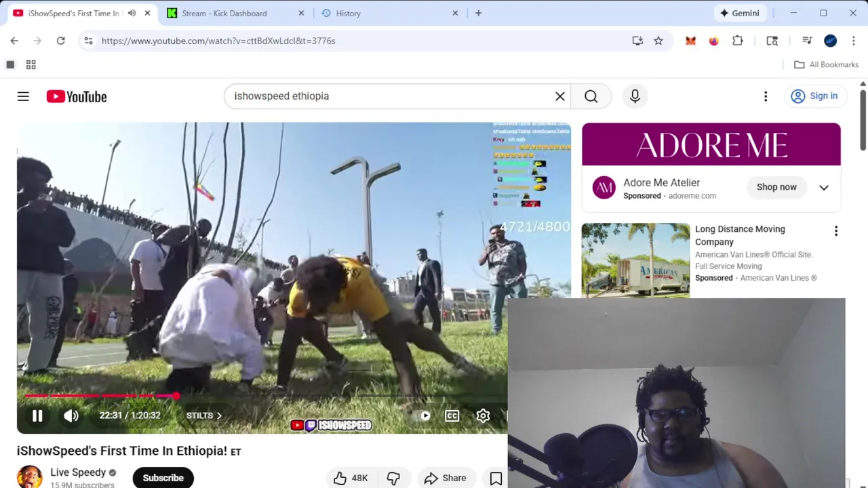Viewport: 868px width, 488px height.
Task: Open the Share options
Action: pos(445,478)
